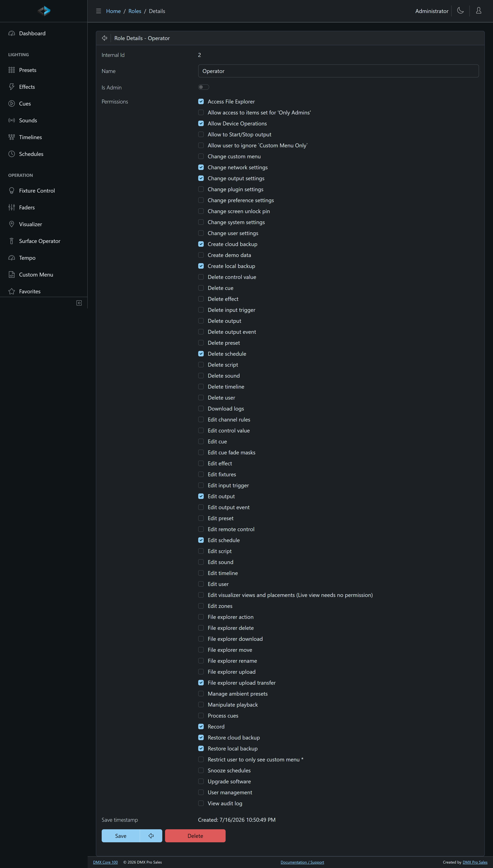Uncheck Edit output permission
Screen dimensions: 493x868
[201, 496]
